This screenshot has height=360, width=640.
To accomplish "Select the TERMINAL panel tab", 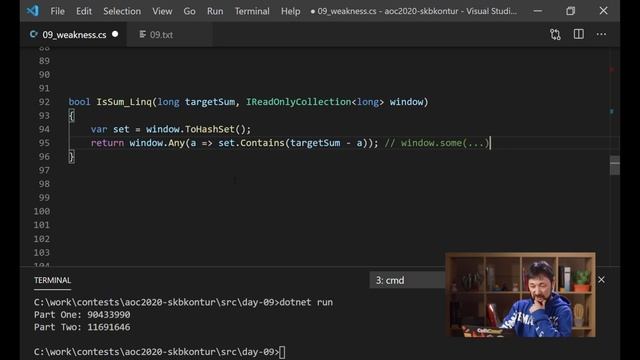I will click(52, 280).
